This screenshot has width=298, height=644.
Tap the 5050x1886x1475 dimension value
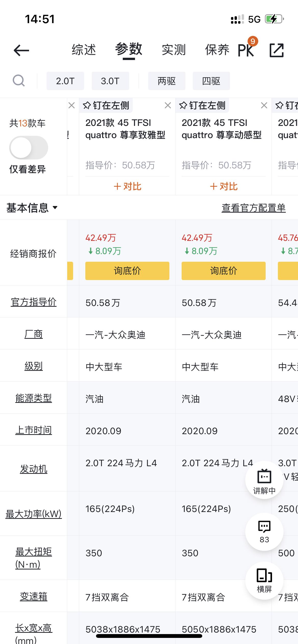(x=219, y=630)
